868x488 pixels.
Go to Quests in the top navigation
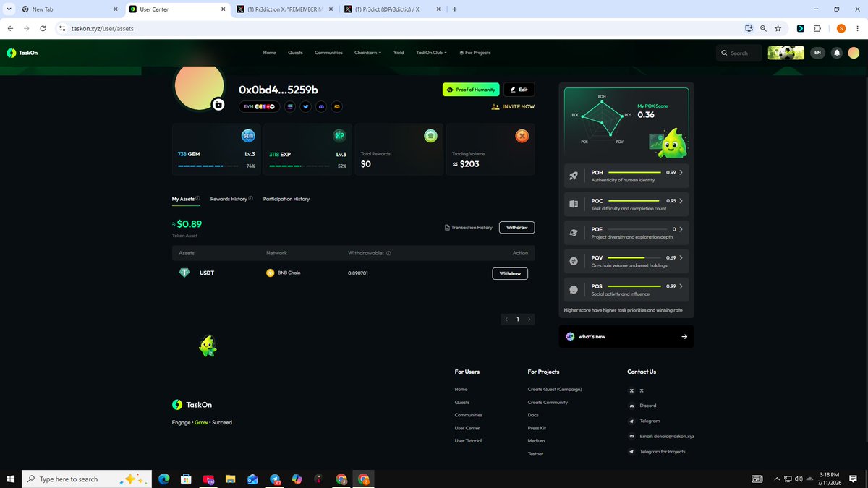coord(295,53)
